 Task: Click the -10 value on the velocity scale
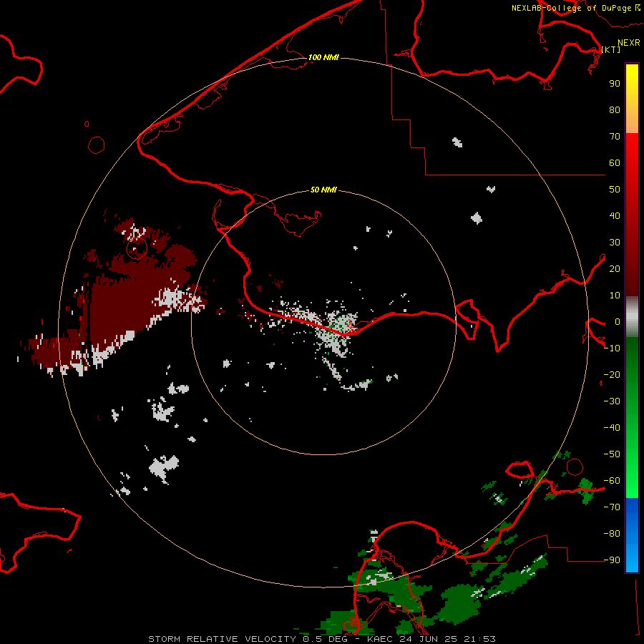pyautogui.click(x=612, y=348)
